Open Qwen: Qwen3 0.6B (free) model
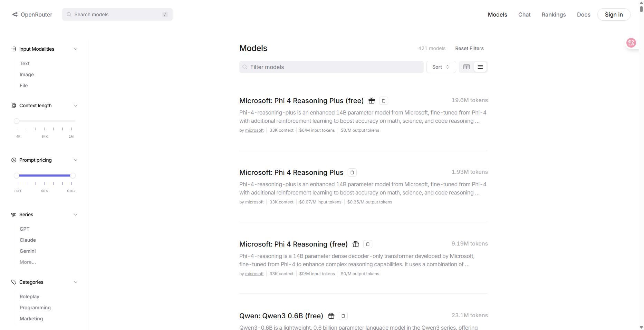The height and width of the screenshot is (330, 644). (281, 316)
